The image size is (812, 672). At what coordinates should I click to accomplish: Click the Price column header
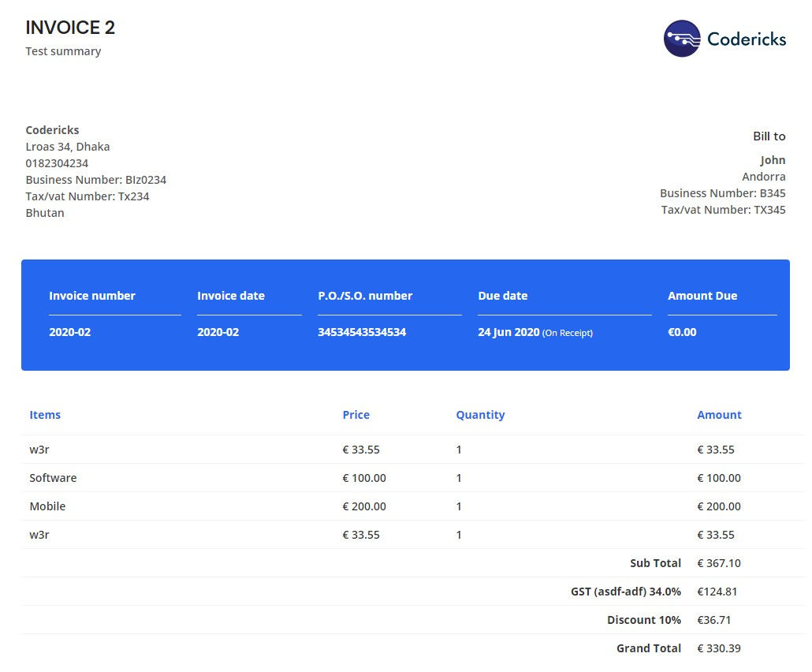tap(356, 415)
